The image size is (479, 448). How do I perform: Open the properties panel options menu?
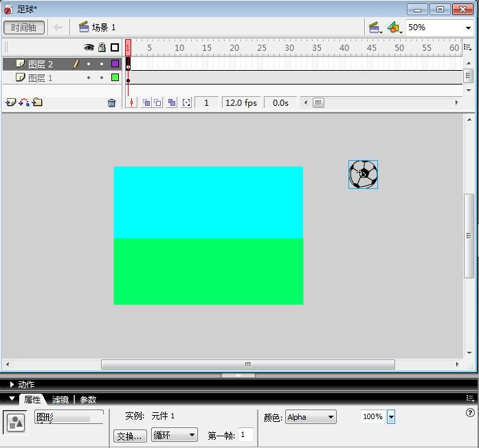470,398
